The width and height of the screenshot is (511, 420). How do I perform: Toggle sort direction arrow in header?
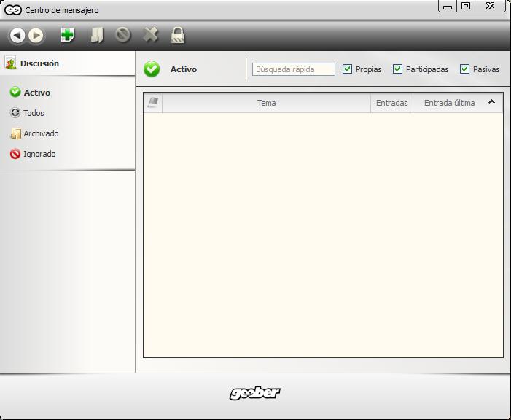coord(491,102)
